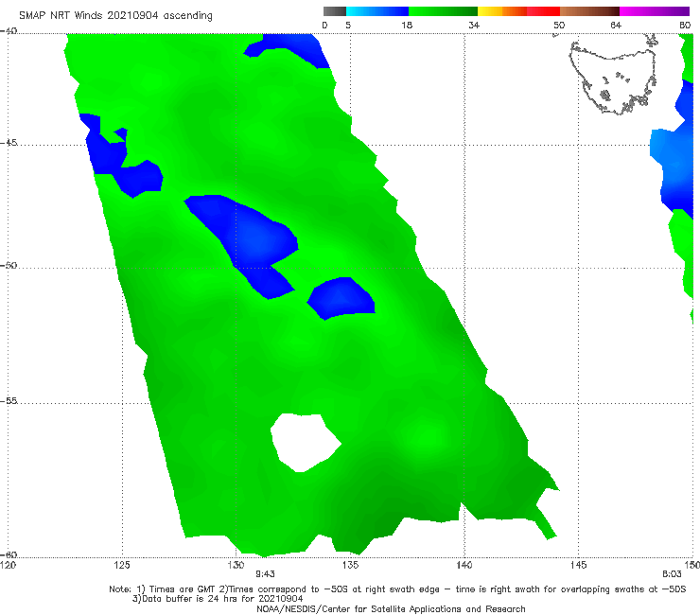Select the brown segment of the color bar
The image size is (700, 615).
pos(589,11)
